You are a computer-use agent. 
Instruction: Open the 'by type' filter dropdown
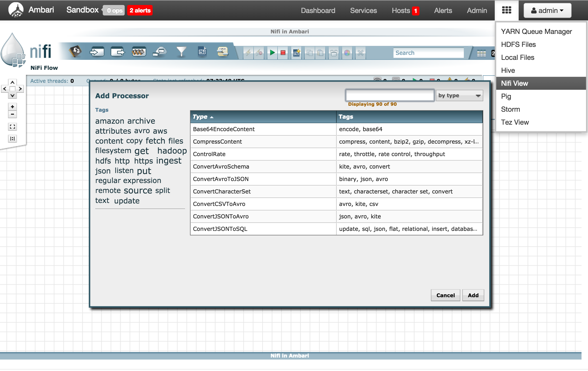[459, 95]
